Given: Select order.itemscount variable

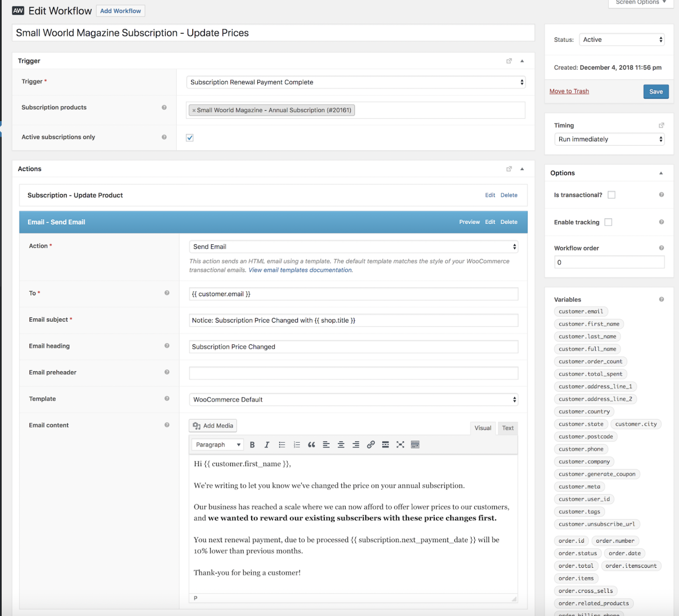Looking at the screenshot, I should pos(631,566).
